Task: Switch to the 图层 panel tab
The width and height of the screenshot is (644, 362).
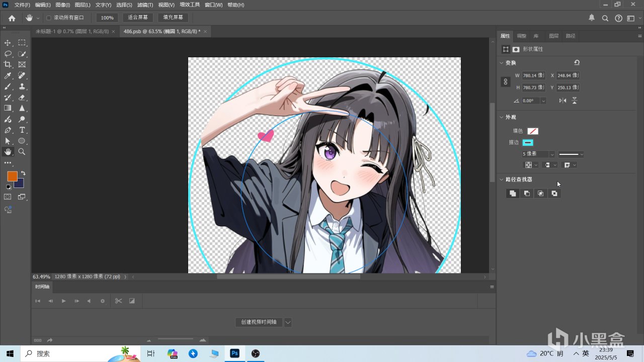Action: pos(553,36)
